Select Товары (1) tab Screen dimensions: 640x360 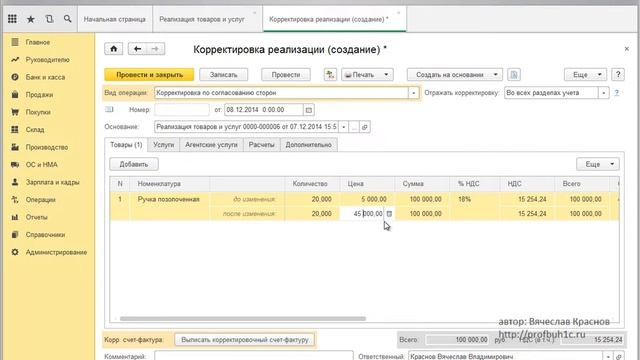(x=126, y=144)
